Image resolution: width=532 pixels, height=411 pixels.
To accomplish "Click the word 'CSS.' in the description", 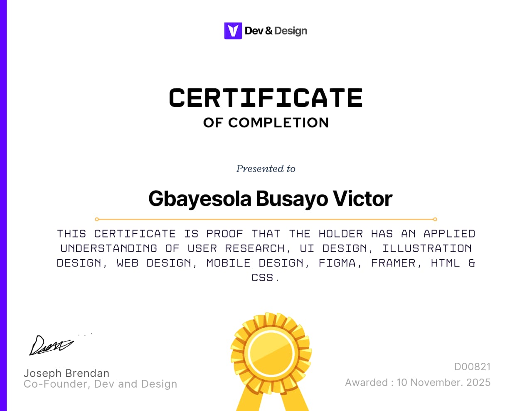I will (x=265, y=277).
